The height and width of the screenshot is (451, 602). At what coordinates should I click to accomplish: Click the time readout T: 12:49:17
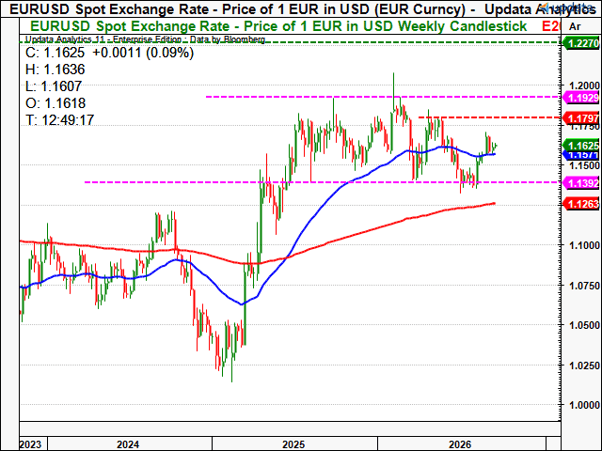click(x=60, y=120)
